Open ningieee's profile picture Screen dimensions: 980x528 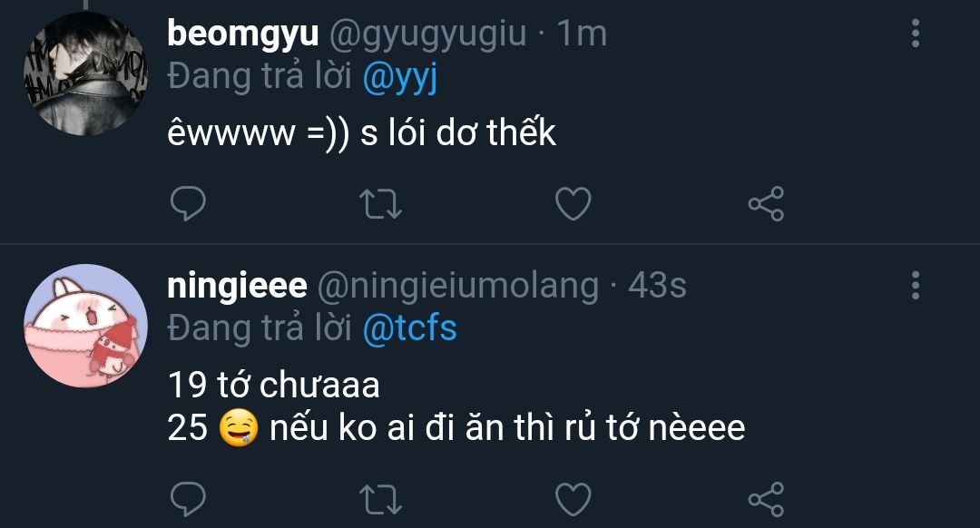tap(83, 326)
